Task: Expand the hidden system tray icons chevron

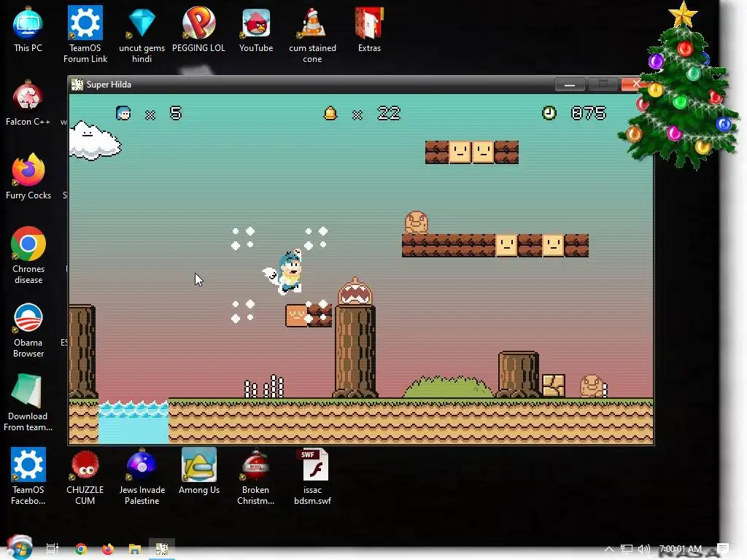Action: pos(609,549)
